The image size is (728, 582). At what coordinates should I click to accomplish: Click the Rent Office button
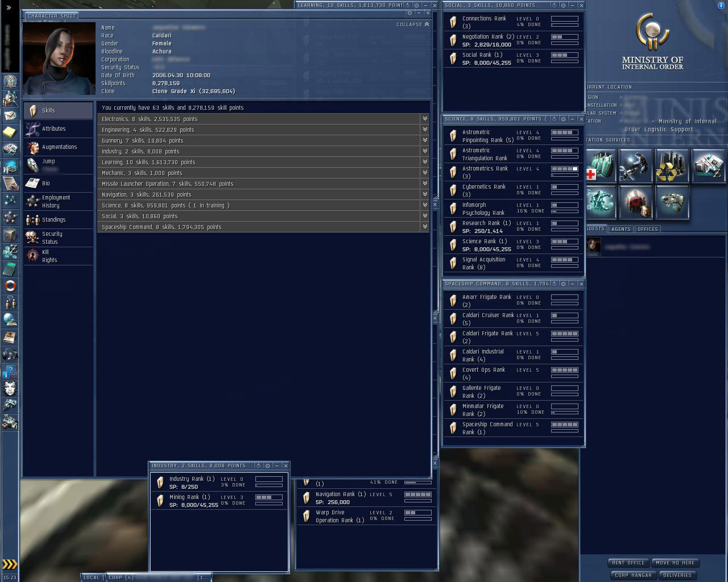click(x=628, y=563)
